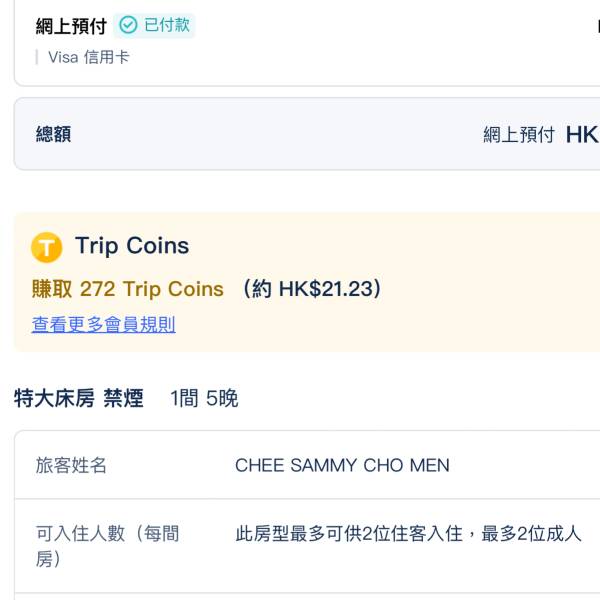Click the green paid checkmark icon
Screen dimensions: 600x600
(x=128, y=25)
